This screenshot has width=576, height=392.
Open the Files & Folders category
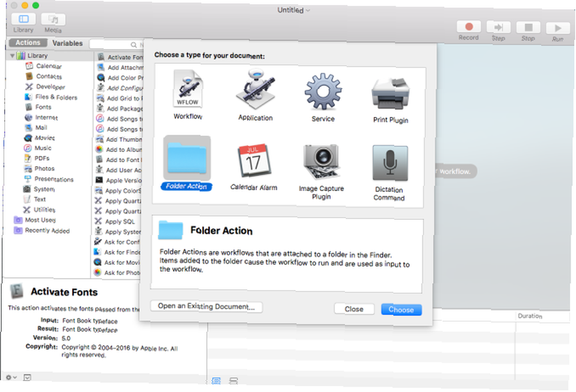pos(56,97)
